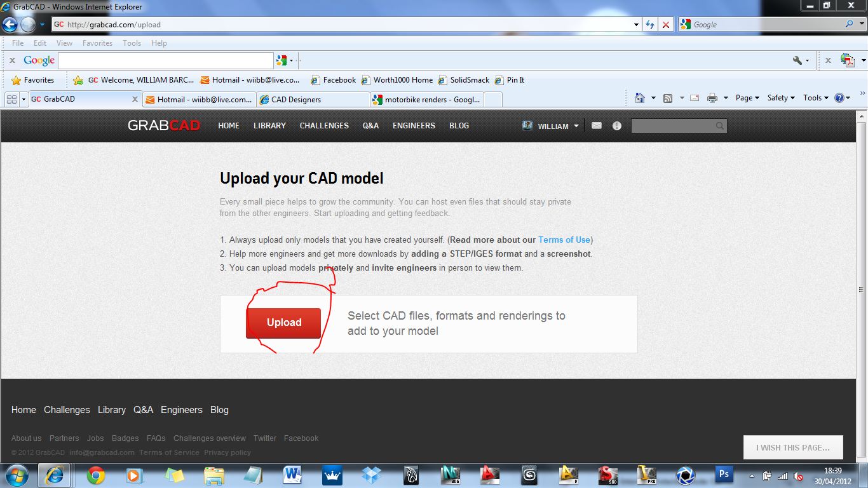
Task: Click the Adobe PDF convert toolbar icon
Action: [847, 60]
